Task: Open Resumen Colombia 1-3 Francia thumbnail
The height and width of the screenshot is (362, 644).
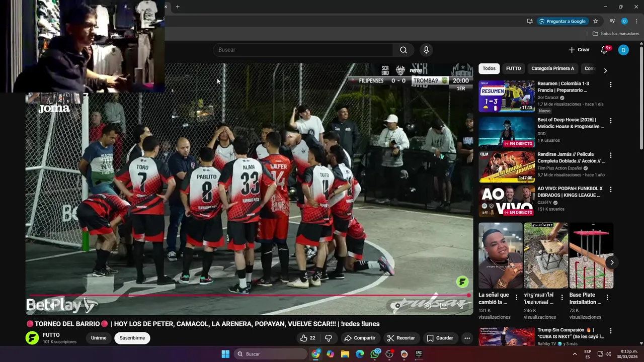Action: (507, 96)
